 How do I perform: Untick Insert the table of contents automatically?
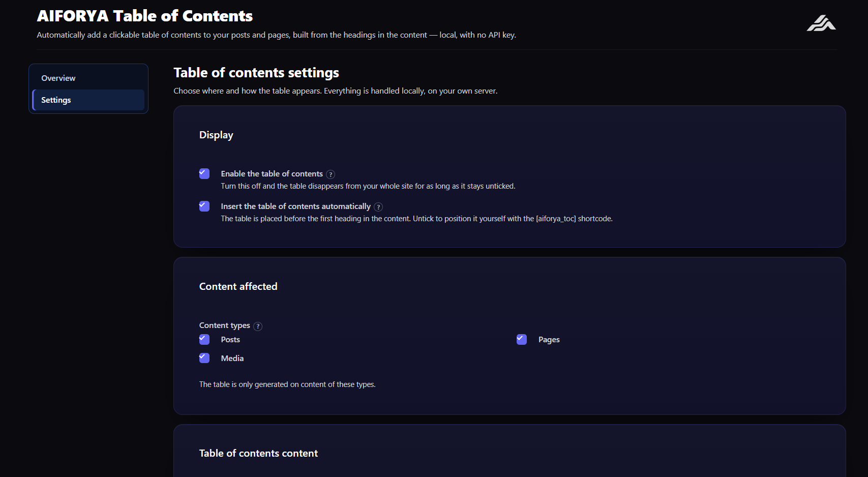(204, 206)
